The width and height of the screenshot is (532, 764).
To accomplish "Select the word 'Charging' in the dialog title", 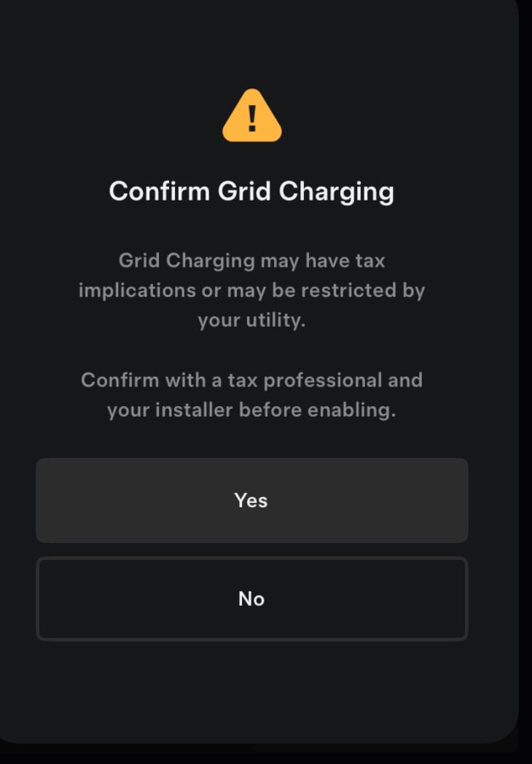I will 337,192.
